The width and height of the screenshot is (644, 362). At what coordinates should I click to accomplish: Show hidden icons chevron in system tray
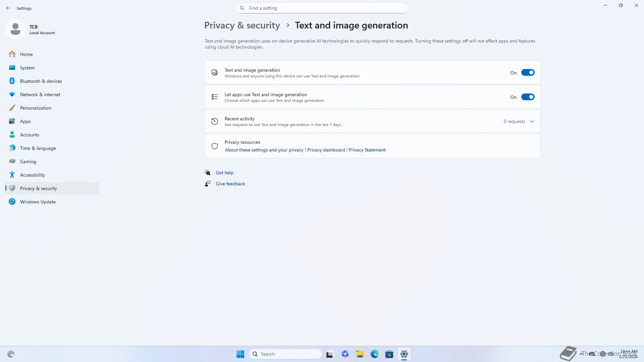click(x=581, y=354)
